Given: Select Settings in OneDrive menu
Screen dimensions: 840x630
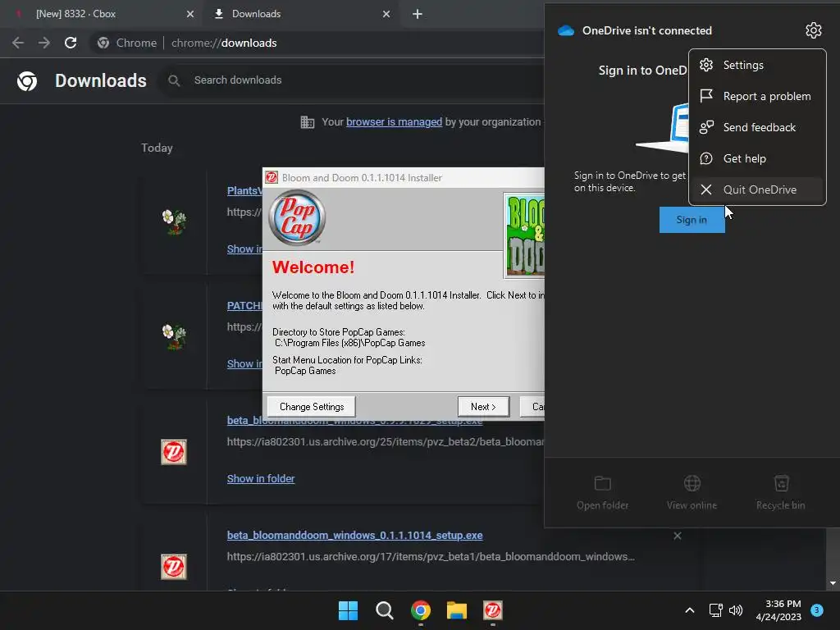Looking at the screenshot, I should coord(757,65).
